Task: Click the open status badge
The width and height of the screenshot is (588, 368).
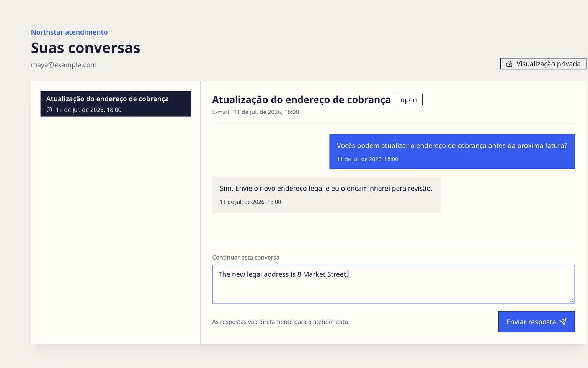Action: (x=408, y=100)
